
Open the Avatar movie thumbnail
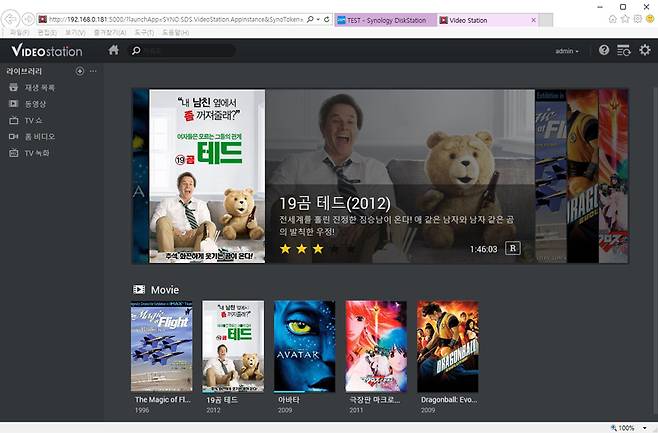[305, 346]
